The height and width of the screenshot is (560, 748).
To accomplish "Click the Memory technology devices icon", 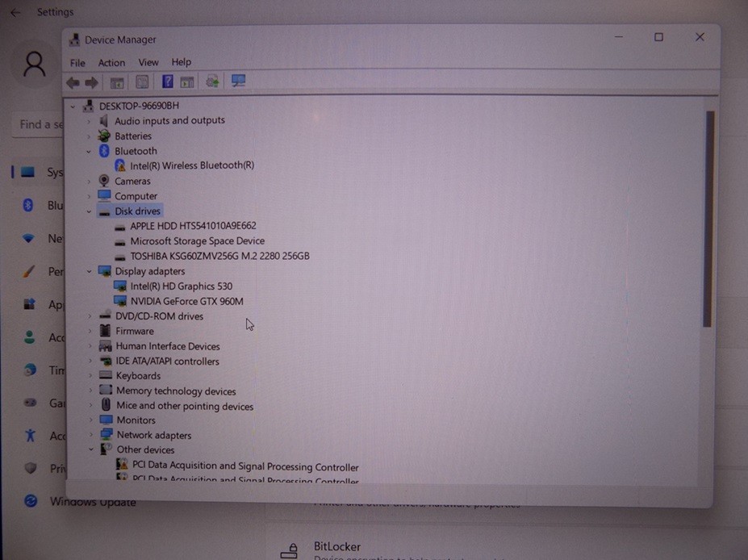I will pos(106,390).
